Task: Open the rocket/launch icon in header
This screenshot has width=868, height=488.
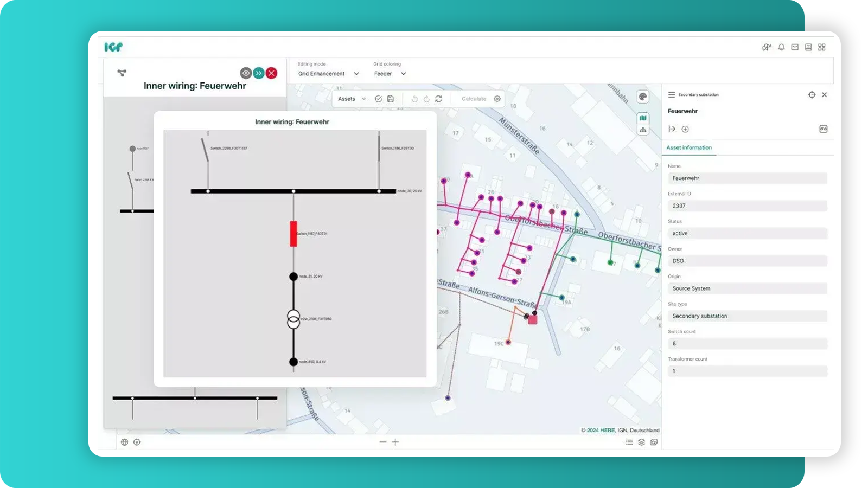Action: point(767,47)
